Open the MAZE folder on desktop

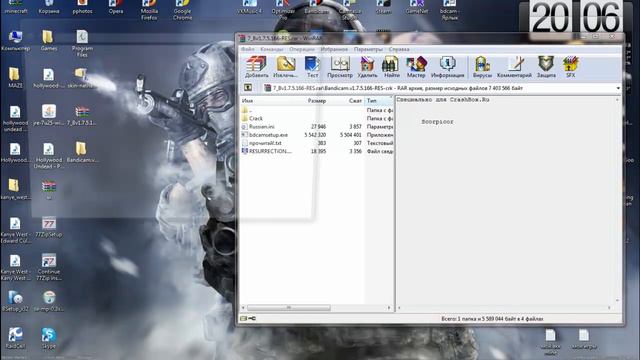click(15, 78)
